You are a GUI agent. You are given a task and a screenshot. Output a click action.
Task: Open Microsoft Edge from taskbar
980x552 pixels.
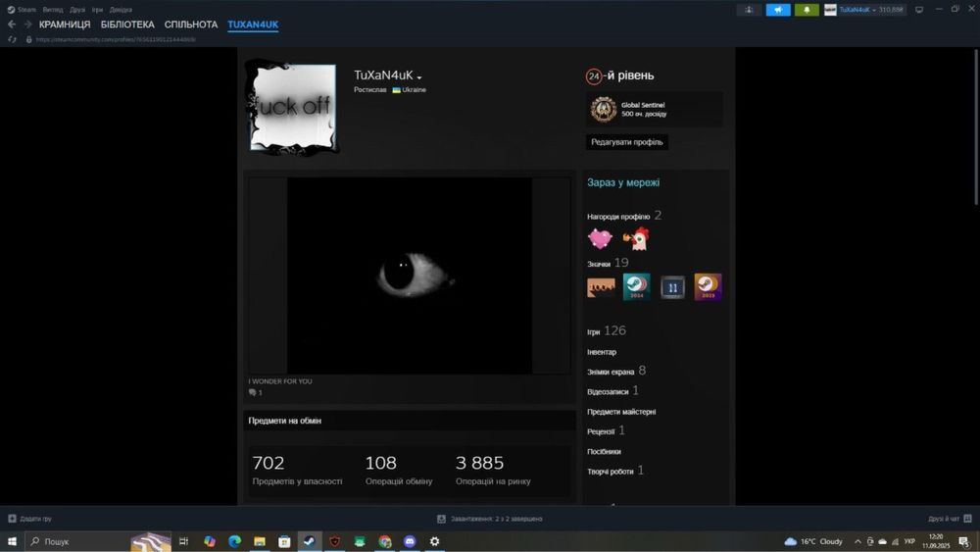tap(234, 541)
